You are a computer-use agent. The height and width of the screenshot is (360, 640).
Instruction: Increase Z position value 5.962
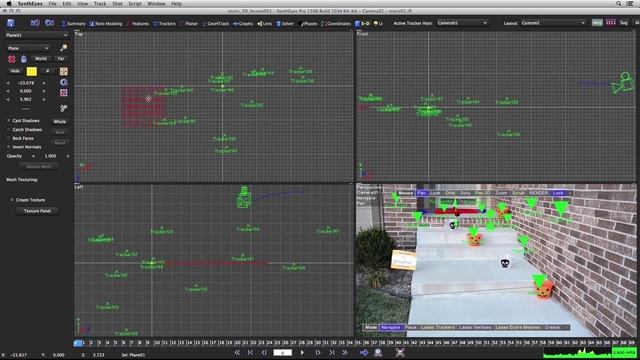point(44,100)
